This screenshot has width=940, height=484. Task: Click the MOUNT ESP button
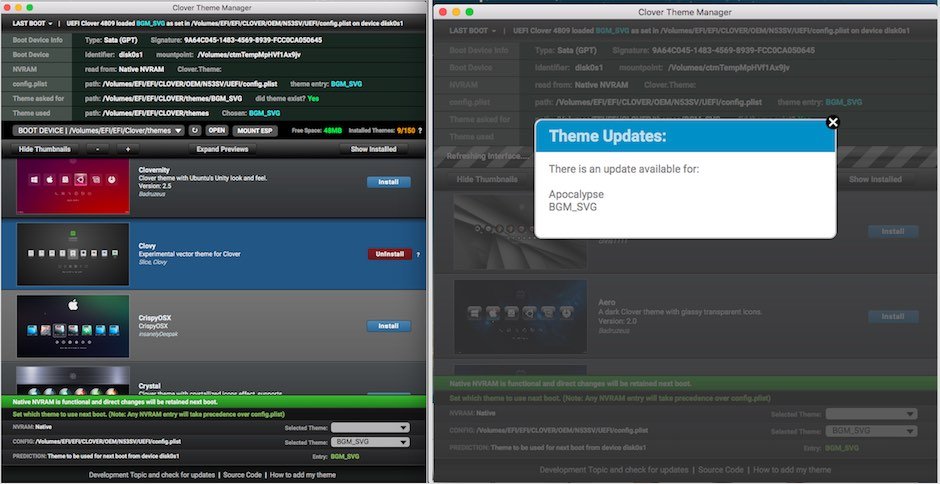click(x=255, y=130)
